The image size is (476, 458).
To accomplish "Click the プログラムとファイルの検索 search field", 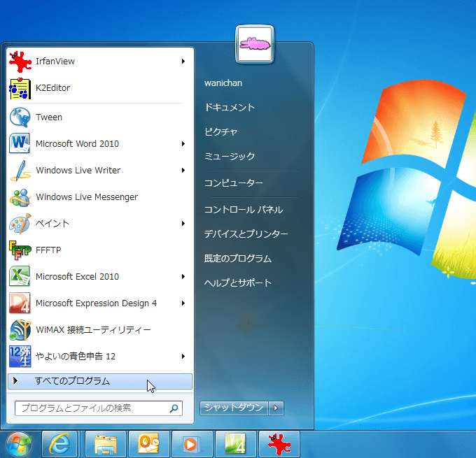I will pyautogui.click(x=99, y=408).
